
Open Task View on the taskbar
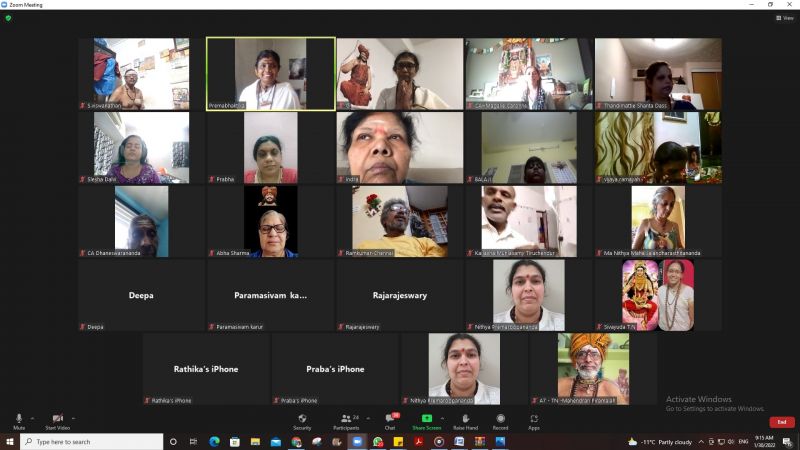click(x=193, y=442)
